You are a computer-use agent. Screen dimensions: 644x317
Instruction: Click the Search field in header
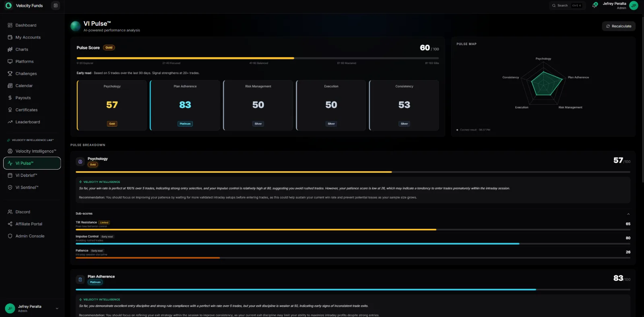click(x=567, y=6)
